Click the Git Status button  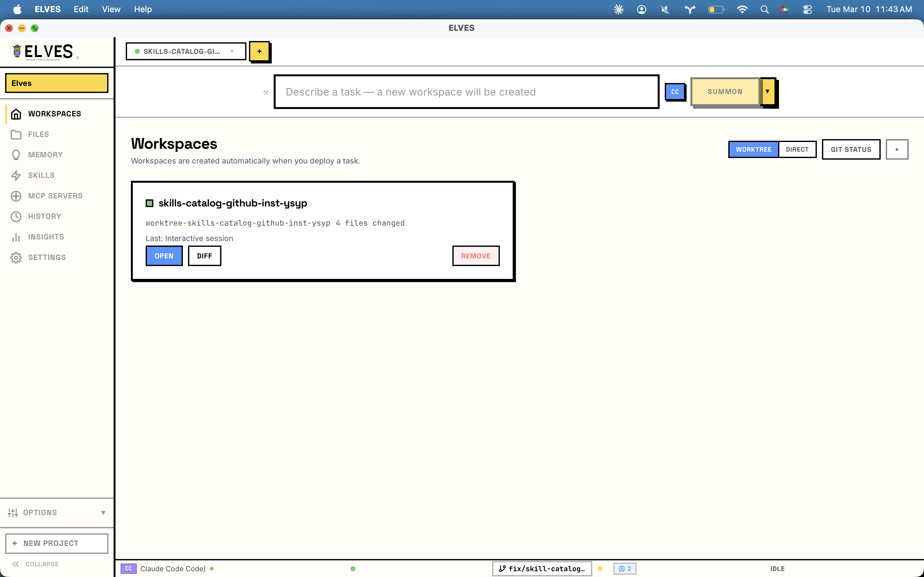coord(851,150)
